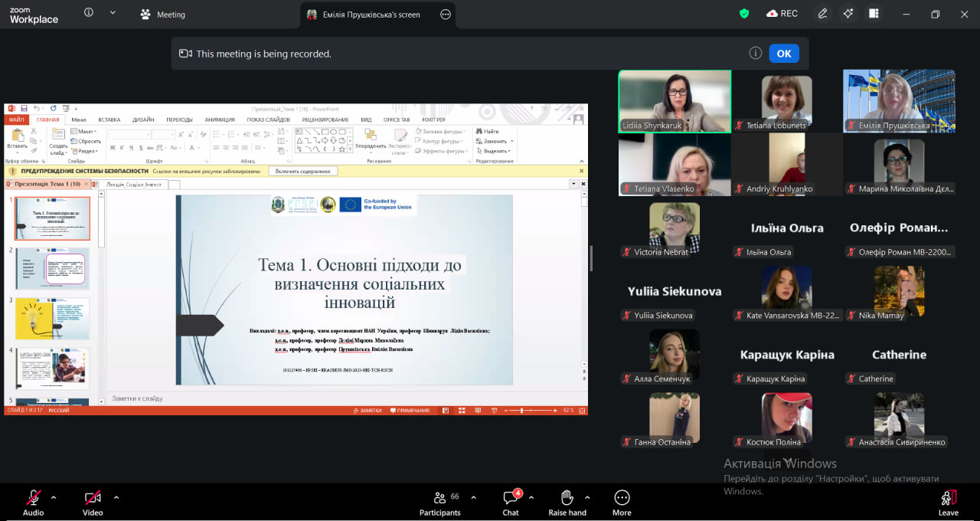Viewport: 980px width, 521px height.
Task: Dismiss recording notice with OK button
Action: point(784,54)
